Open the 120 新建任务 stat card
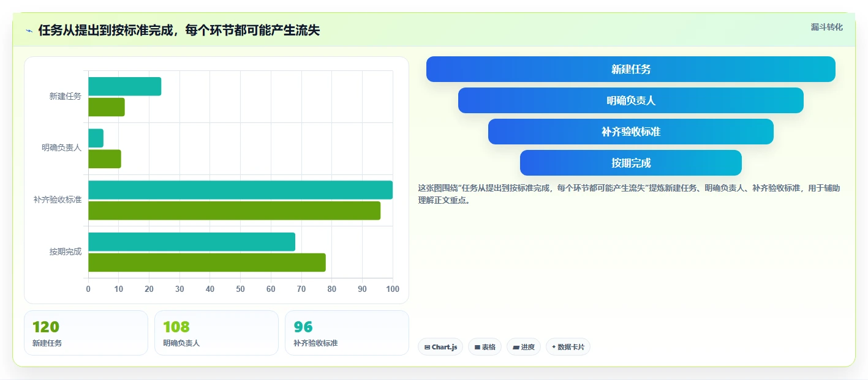Screen dimensions: 868x380 [x=86, y=333]
